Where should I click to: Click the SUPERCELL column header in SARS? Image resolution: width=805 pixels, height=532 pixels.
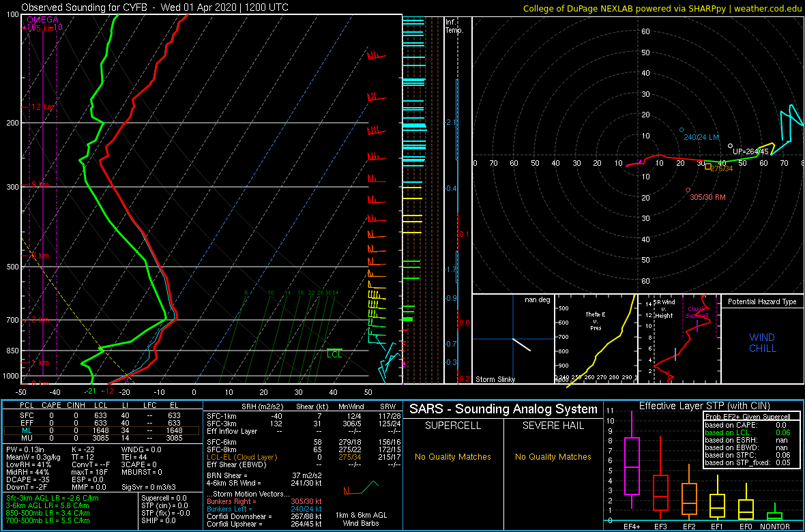pyautogui.click(x=454, y=426)
